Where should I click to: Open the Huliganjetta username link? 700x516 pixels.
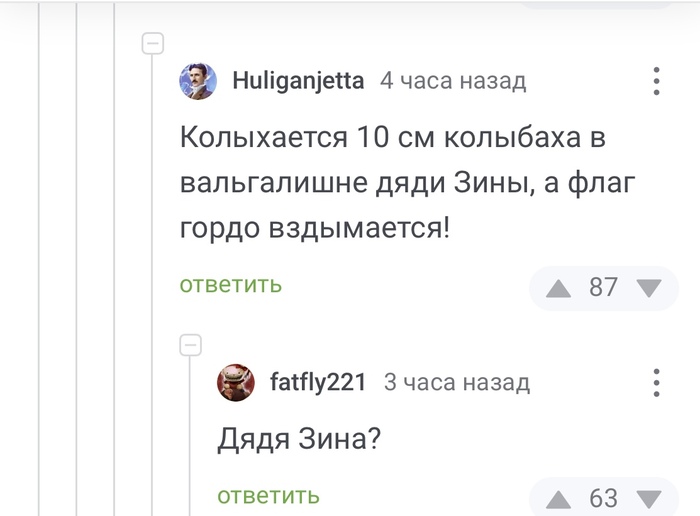(298, 81)
